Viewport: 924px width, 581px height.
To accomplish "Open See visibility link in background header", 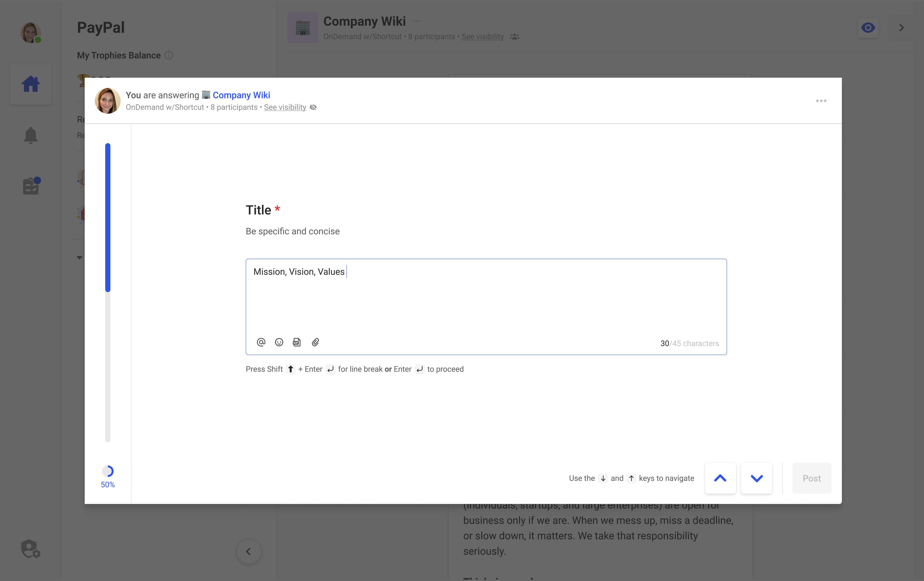I will coord(482,36).
